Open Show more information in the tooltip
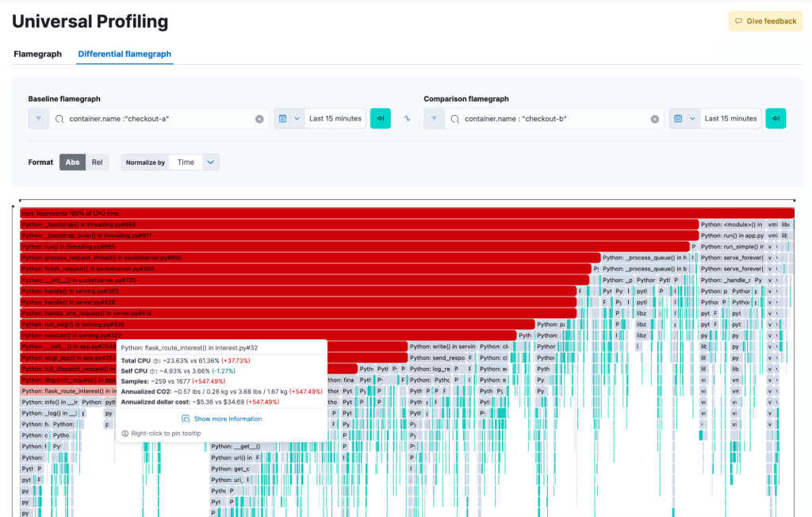Image resolution: width=812 pixels, height=517 pixels. [x=222, y=418]
